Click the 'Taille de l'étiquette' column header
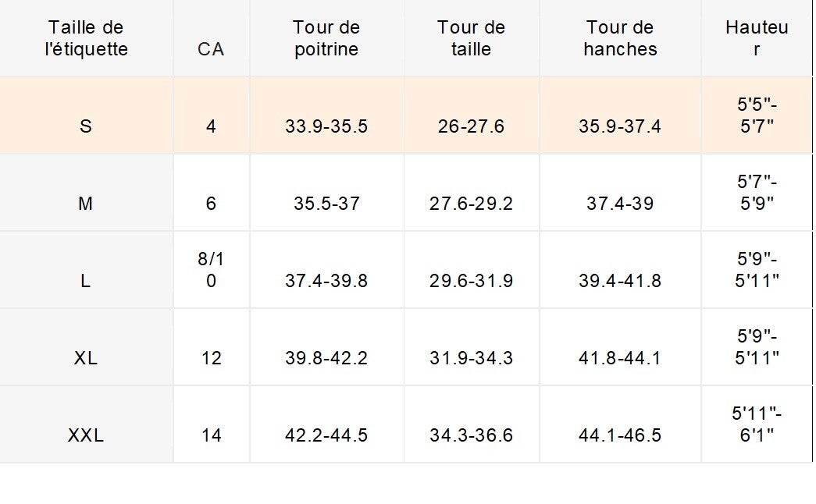 86,38
